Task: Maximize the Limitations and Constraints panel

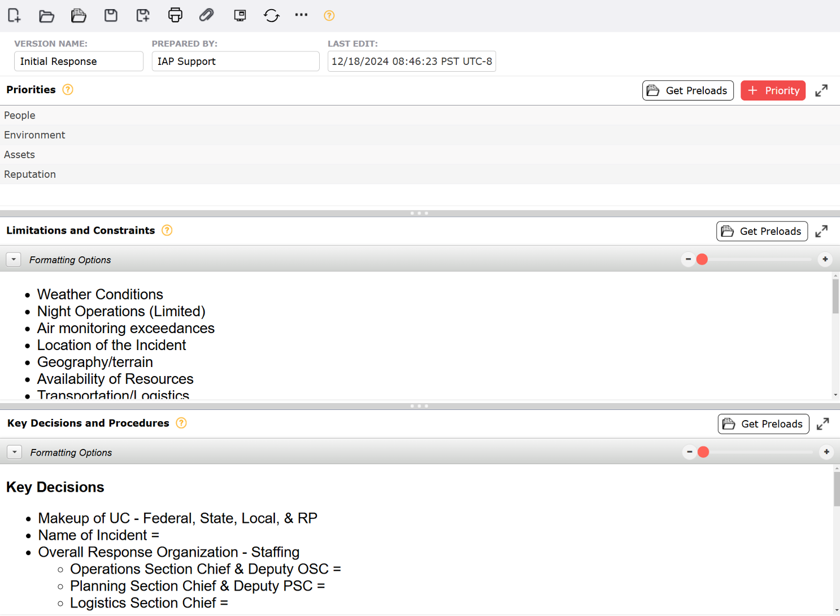Action: (821, 231)
